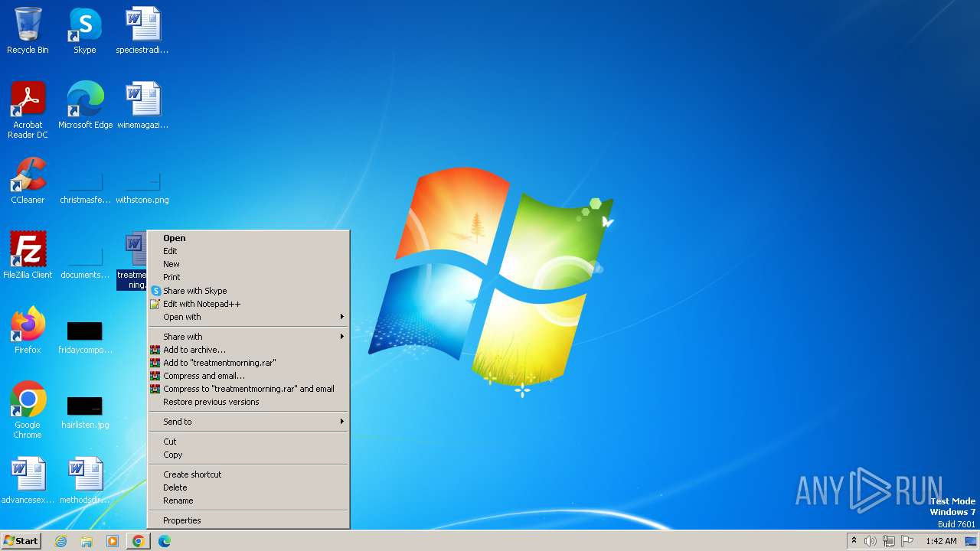
Task: Select the Acrobat Reader DC shortcut
Action: tap(28, 110)
